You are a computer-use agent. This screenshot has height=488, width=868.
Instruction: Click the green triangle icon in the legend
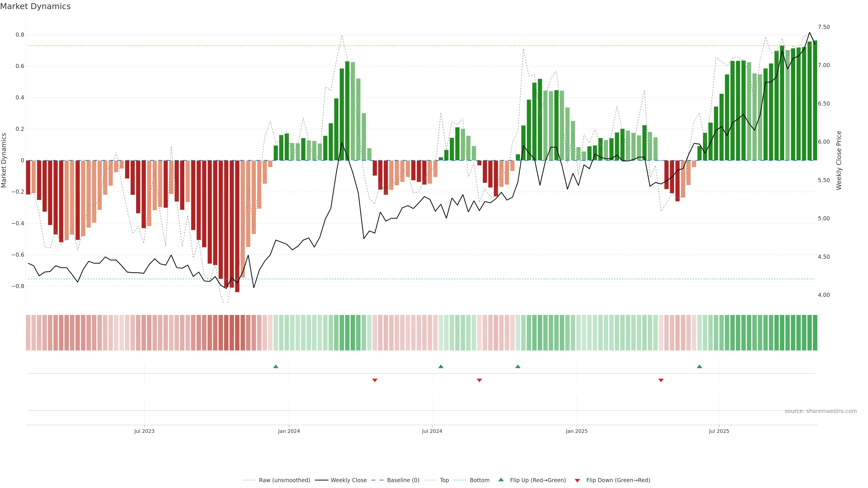click(501, 480)
